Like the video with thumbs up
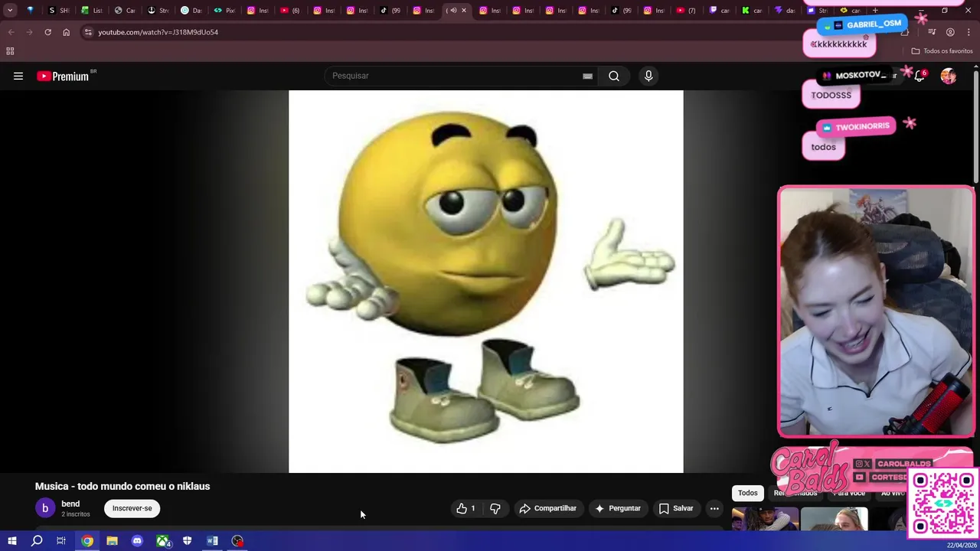 (x=465, y=508)
